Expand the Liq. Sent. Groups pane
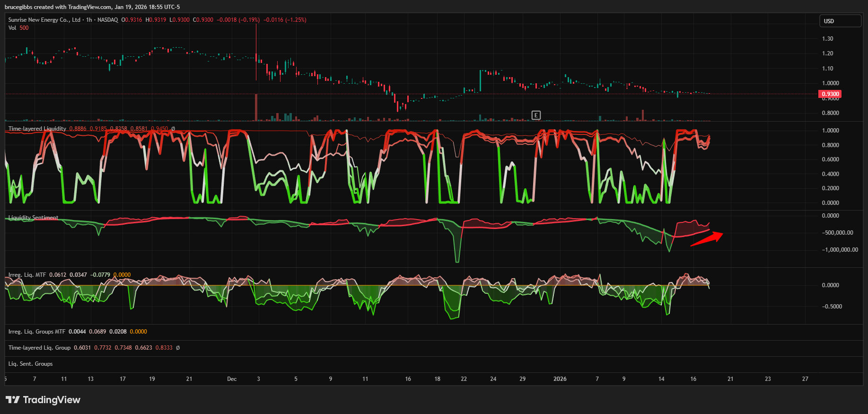This screenshot has height=414, width=868. pyautogui.click(x=30, y=364)
